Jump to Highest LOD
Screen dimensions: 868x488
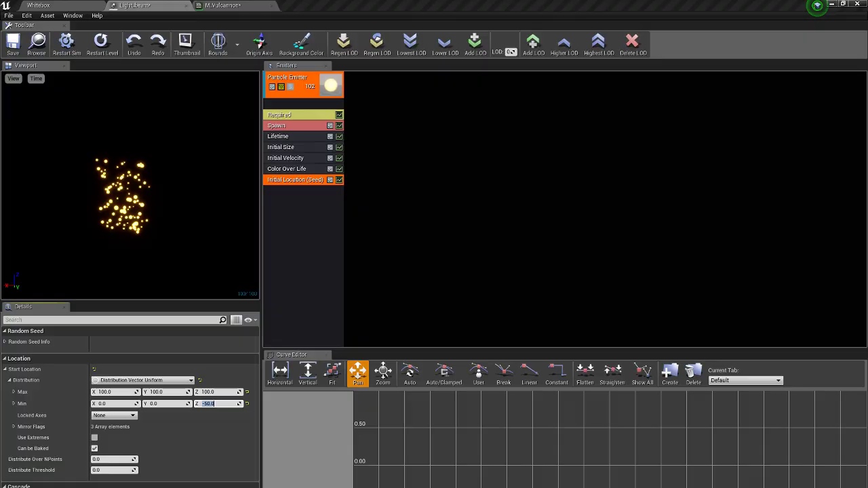click(598, 45)
